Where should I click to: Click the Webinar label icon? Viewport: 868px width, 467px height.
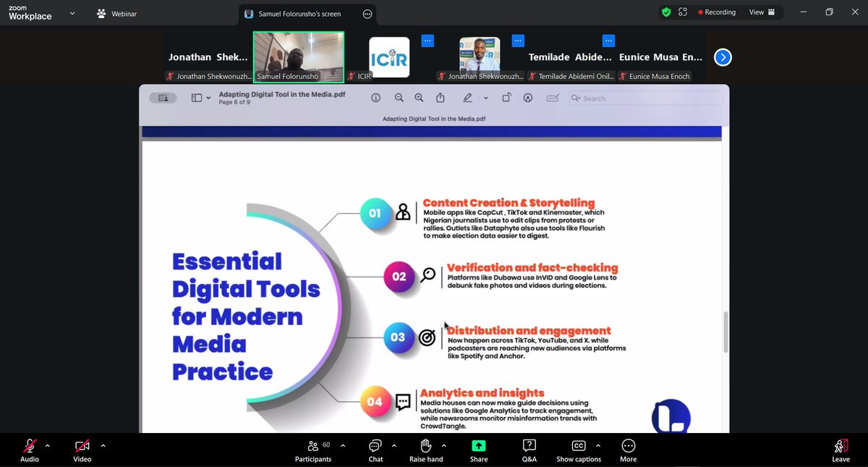pyautogui.click(x=103, y=13)
